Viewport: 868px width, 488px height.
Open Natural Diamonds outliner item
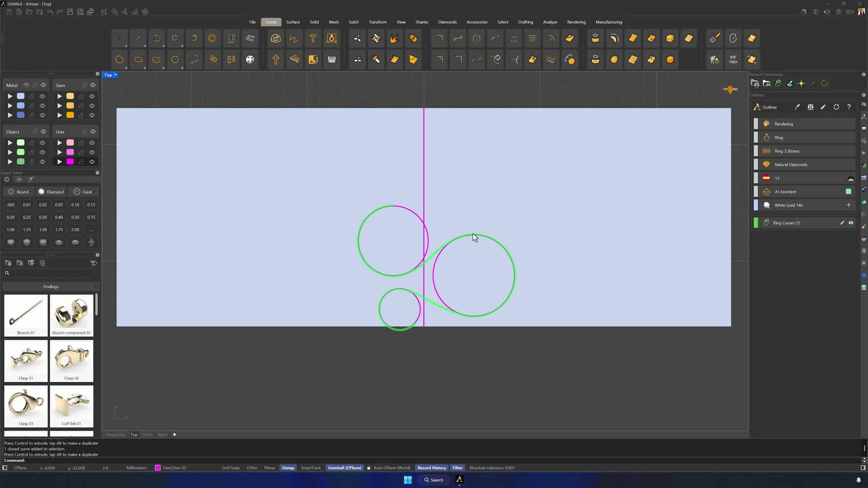tap(804, 165)
